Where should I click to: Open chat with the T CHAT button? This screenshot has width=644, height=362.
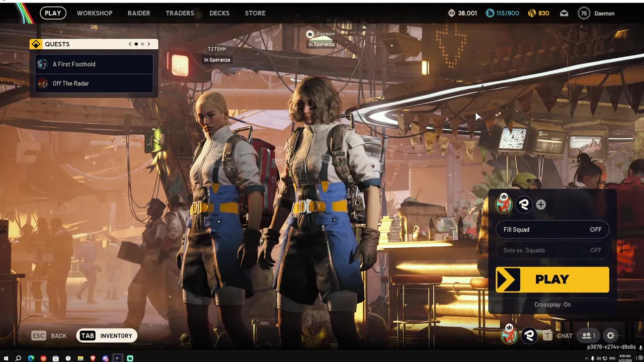557,336
